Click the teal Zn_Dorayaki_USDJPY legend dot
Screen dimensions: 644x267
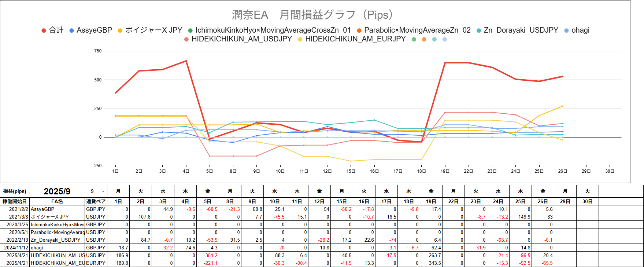pyautogui.click(x=479, y=31)
